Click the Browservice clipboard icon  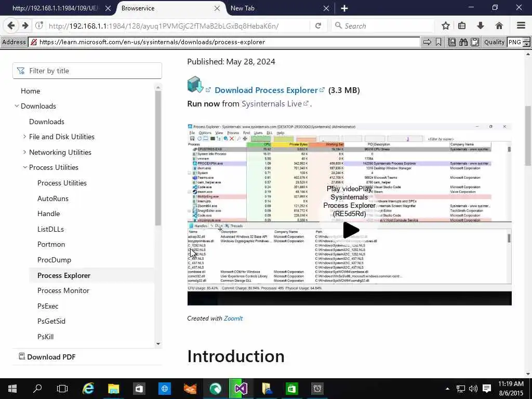click(475, 42)
